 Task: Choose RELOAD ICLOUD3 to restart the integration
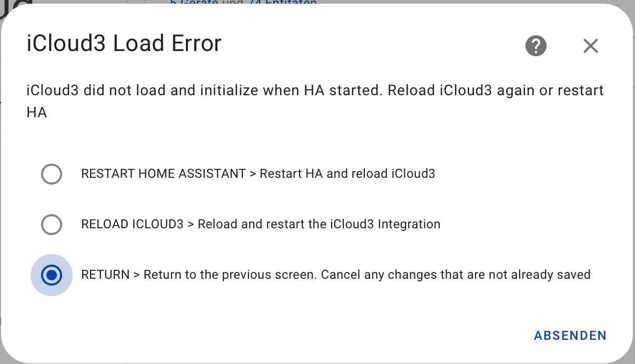[x=51, y=224]
